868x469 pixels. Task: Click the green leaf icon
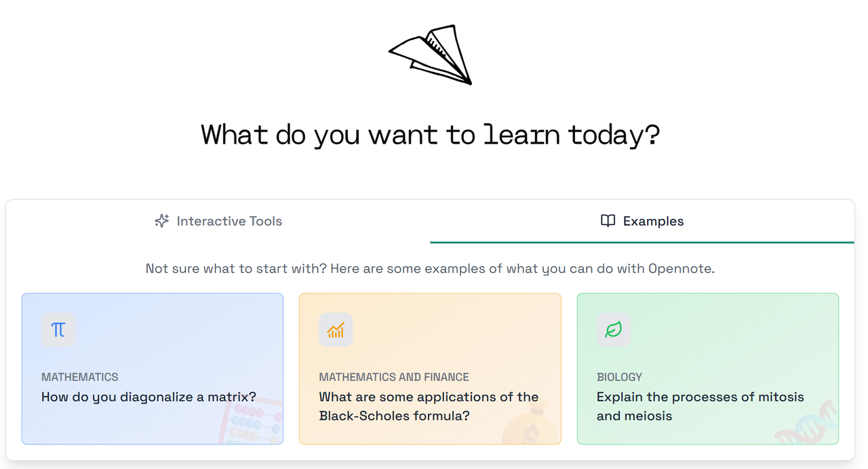614,330
